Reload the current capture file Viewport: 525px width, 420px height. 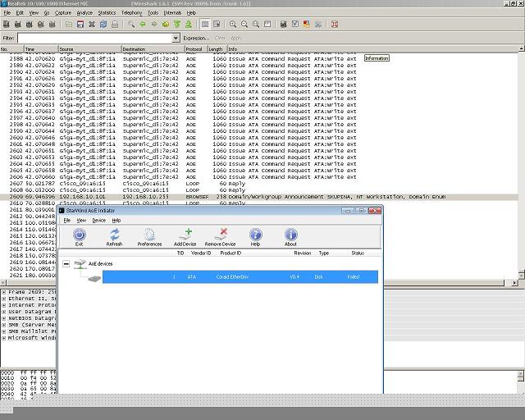[103, 24]
